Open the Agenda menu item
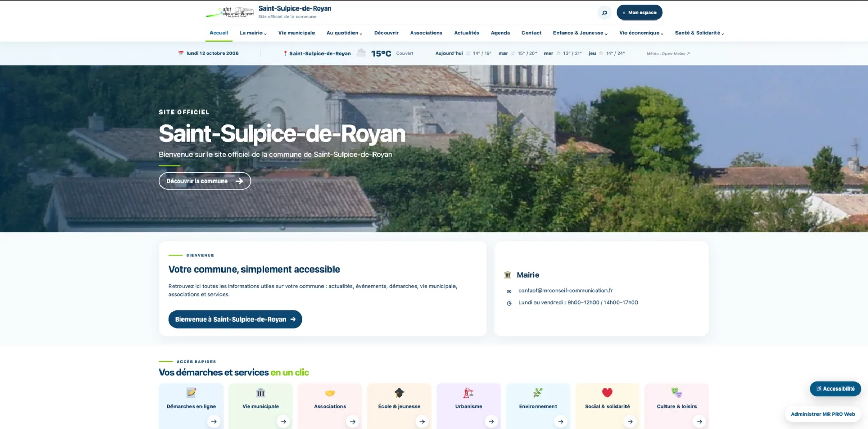The height and width of the screenshot is (429, 868). (x=500, y=33)
